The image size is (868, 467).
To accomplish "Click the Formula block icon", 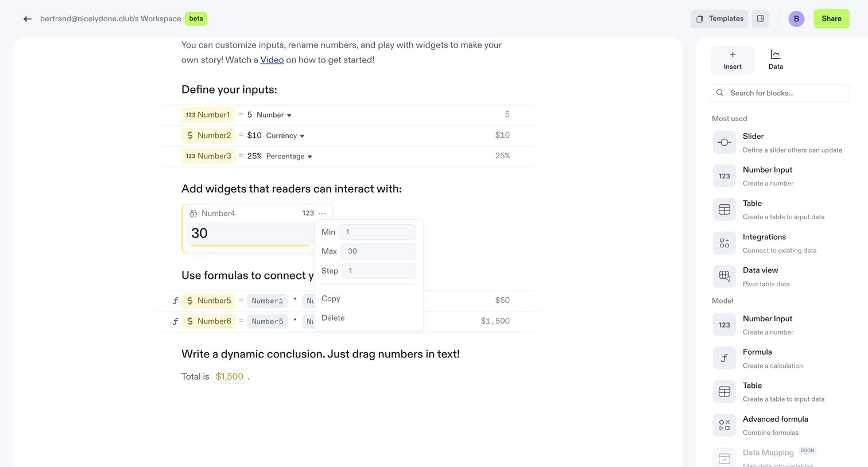I will click(x=724, y=359).
